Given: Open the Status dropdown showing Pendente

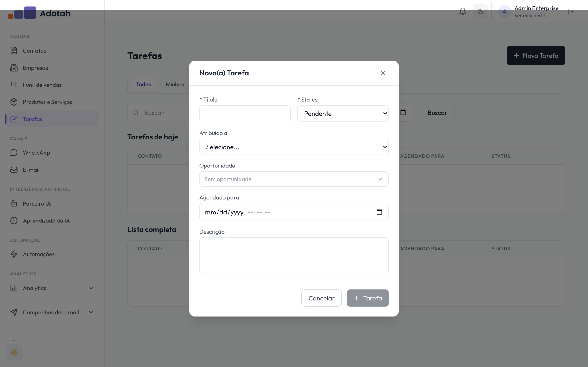Looking at the screenshot, I should pyautogui.click(x=343, y=113).
